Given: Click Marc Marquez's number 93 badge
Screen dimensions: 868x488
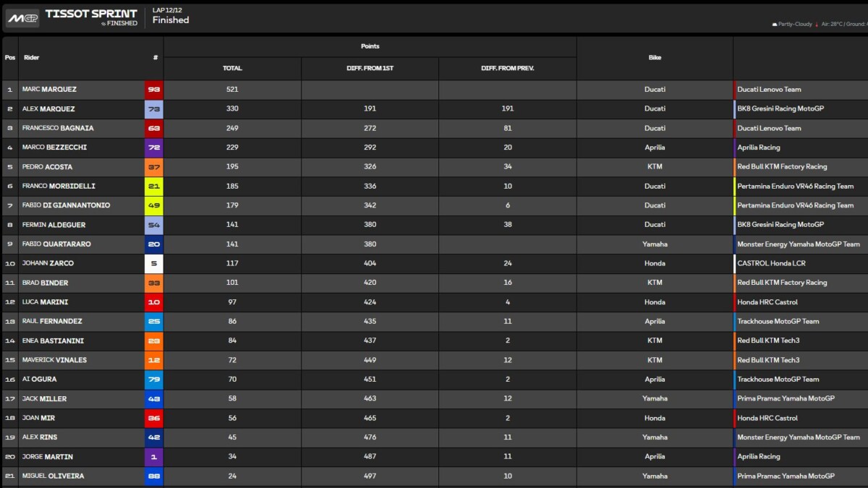Looking at the screenshot, I should (x=153, y=90).
